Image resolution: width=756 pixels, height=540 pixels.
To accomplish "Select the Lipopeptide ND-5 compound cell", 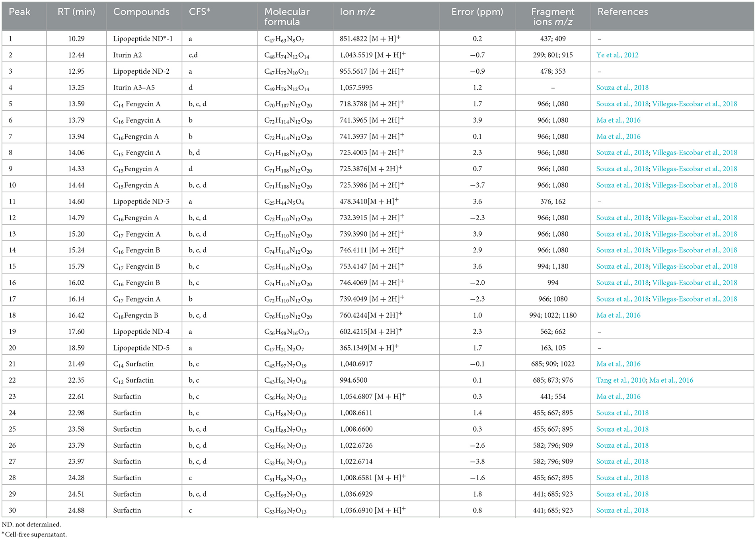I will (141, 348).
